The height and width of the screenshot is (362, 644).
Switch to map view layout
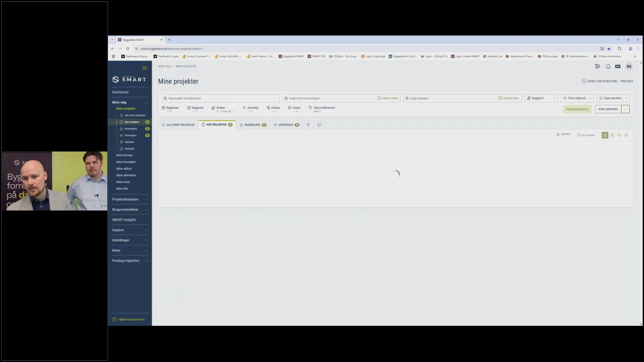(619, 135)
